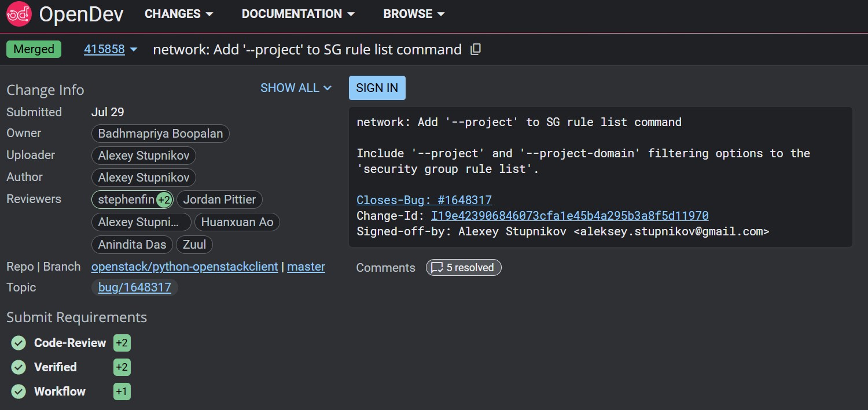Screen dimensions: 868x410
Task: Select the bug/1648317 topic chip
Action: pos(135,287)
